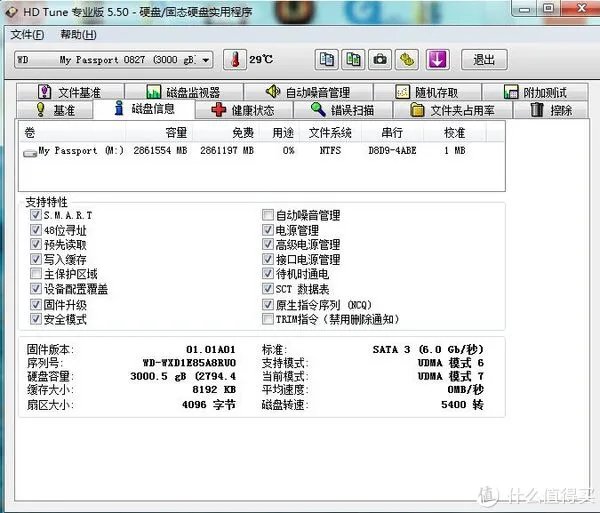The height and width of the screenshot is (513, 600).
Task: Toggle the 接口电源管理 checkbox
Action: click(268, 259)
